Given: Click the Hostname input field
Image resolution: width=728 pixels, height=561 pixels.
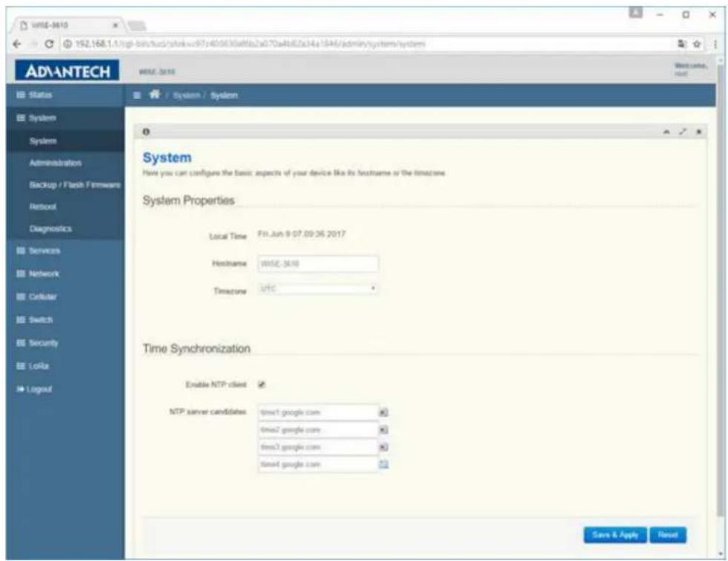Looking at the screenshot, I should tap(318, 264).
